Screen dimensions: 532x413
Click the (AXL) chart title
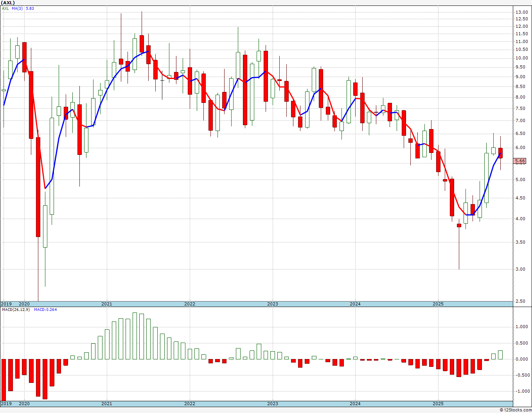point(8,3)
